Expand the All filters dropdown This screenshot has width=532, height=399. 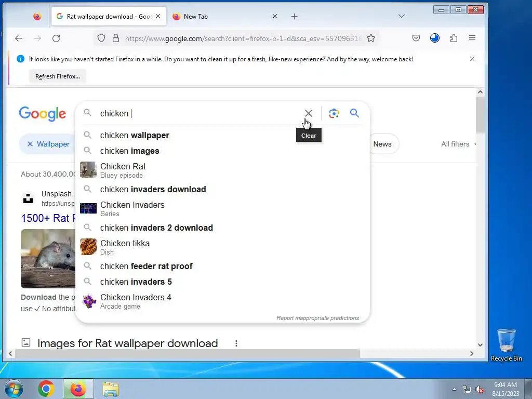(x=458, y=144)
